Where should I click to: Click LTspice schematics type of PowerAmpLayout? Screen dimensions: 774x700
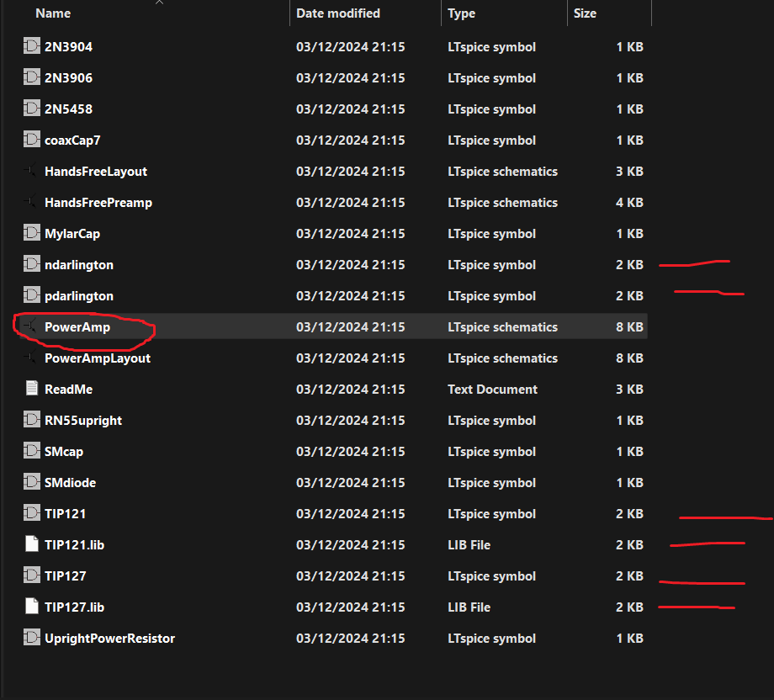click(x=502, y=358)
